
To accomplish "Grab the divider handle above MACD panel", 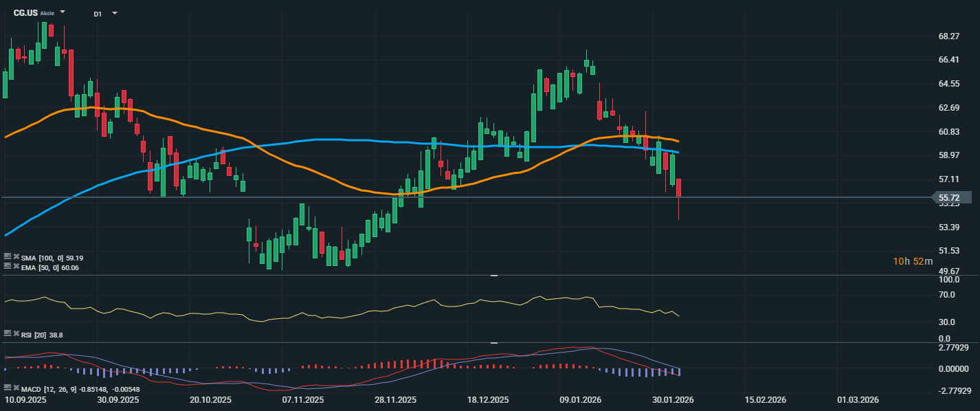I will pos(493,342).
